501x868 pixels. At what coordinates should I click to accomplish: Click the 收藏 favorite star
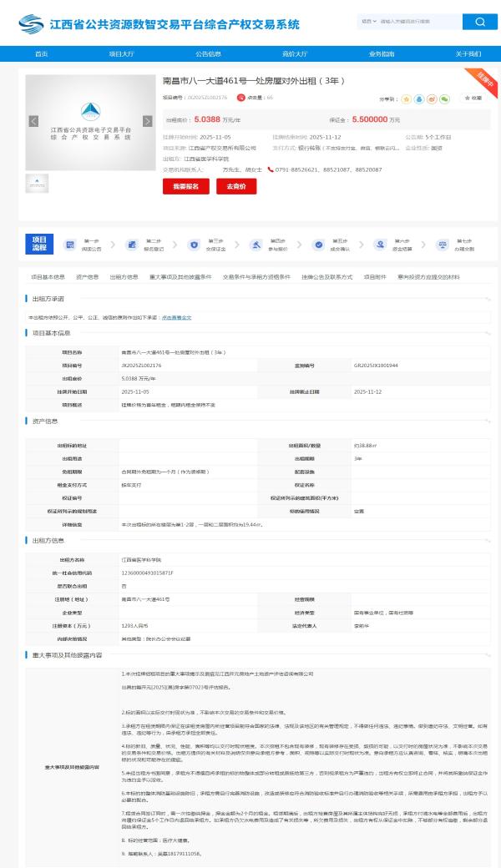(472, 98)
